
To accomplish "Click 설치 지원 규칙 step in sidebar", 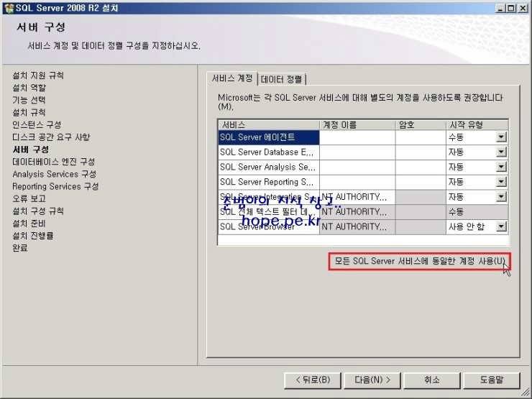I will [x=38, y=75].
